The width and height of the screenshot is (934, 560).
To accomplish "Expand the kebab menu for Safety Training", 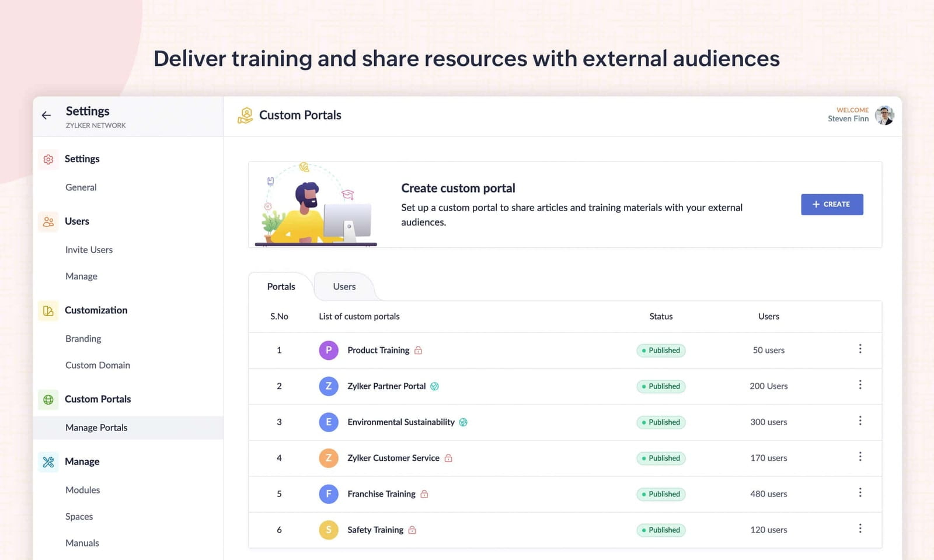I will click(860, 528).
